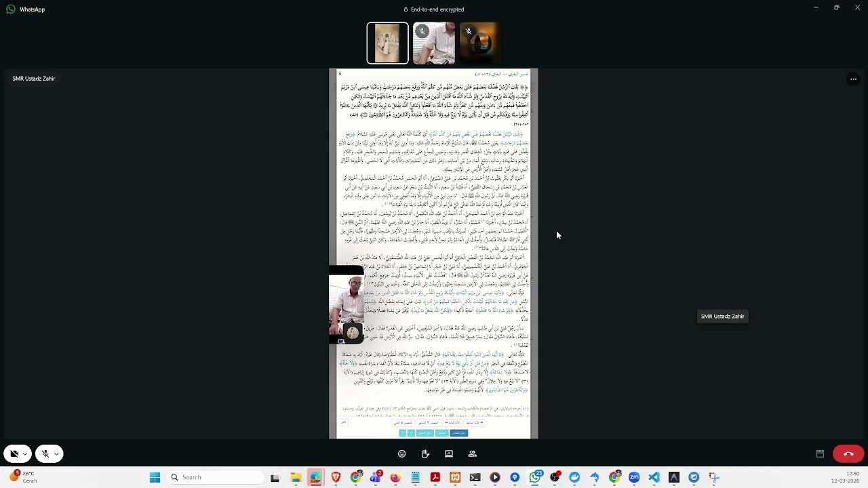Screen dimensions: 868x488
Task: Raise hand in the call
Action: (425, 453)
